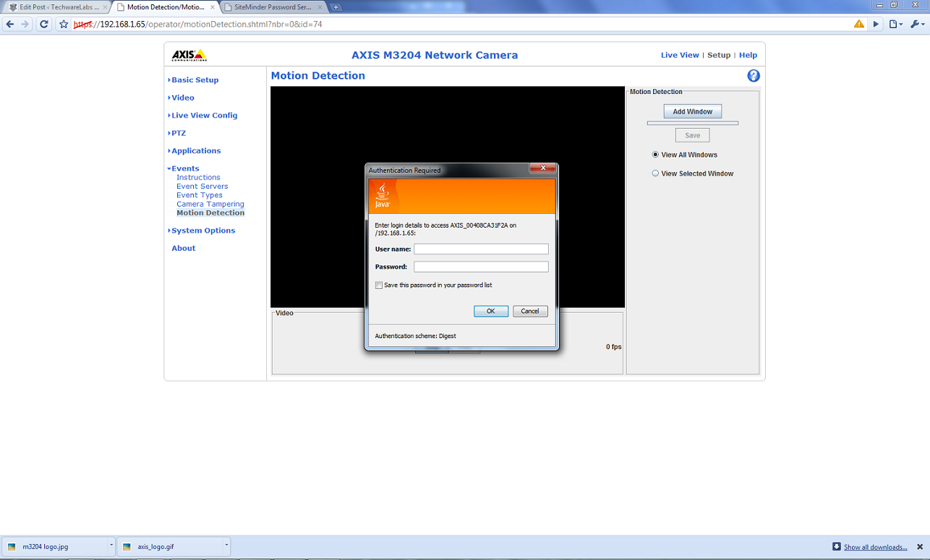930x560 pixels.
Task: Expand Video menu section
Action: pos(182,98)
